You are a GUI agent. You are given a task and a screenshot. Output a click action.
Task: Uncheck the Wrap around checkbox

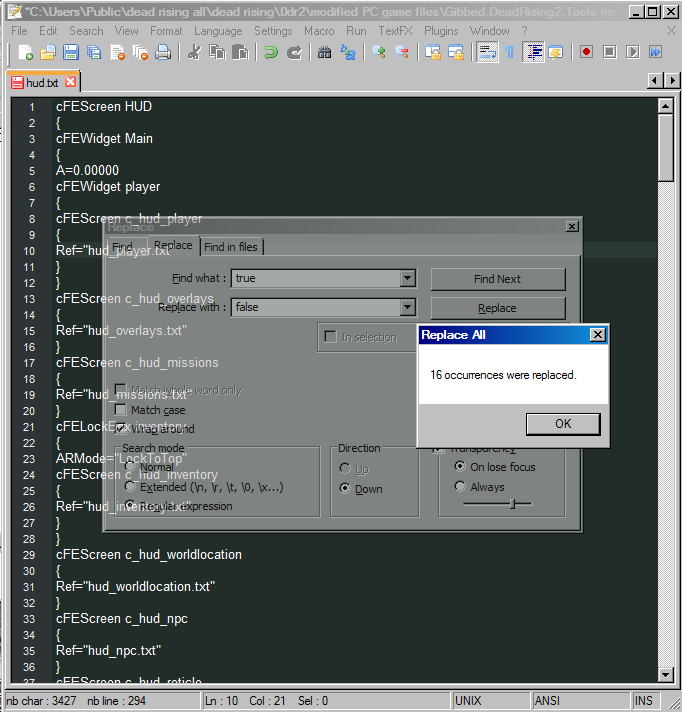pyautogui.click(x=120, y=428)
